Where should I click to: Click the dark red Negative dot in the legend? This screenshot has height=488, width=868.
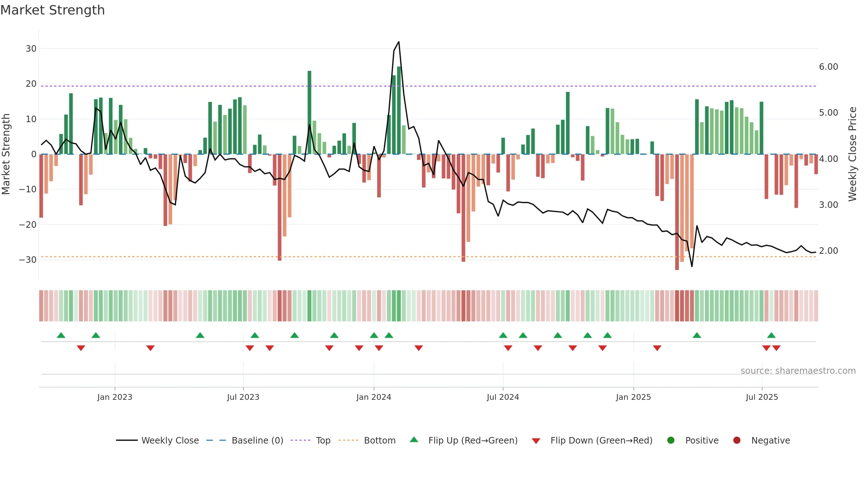[737, 440]
